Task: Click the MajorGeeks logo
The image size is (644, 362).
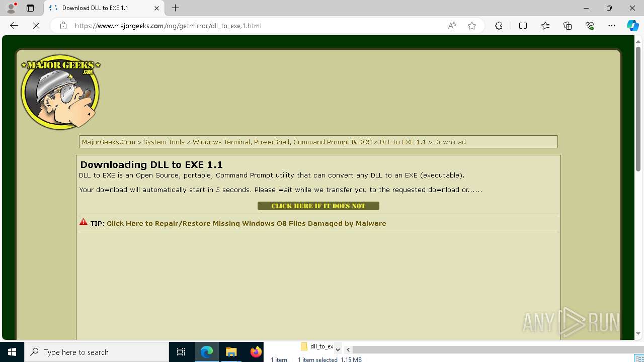Action: 60,92
